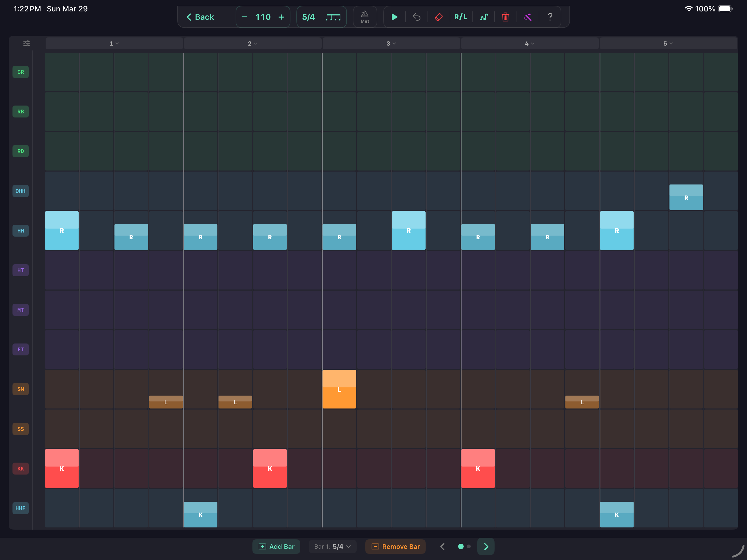Viewport: 747px width, 560px height.
Task: Open the mixer settings icon above the instrument list
Action: tap(26, 43)
